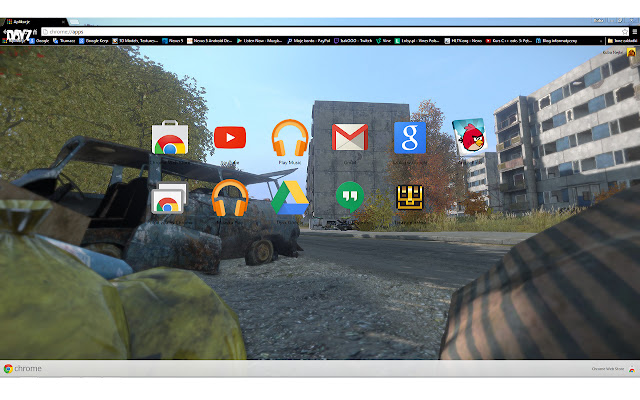This screenshot has height=400, width=640.
Task: Open the 3D Models, Textures bookmark
Action: (x=135, y=41)
